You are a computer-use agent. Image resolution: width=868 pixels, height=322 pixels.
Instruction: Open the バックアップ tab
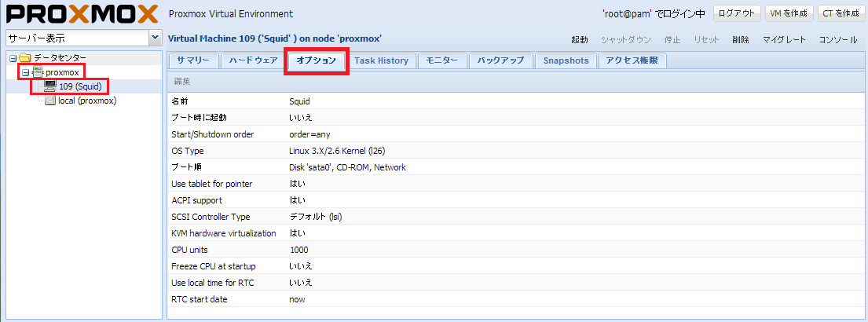click(500, 60)
